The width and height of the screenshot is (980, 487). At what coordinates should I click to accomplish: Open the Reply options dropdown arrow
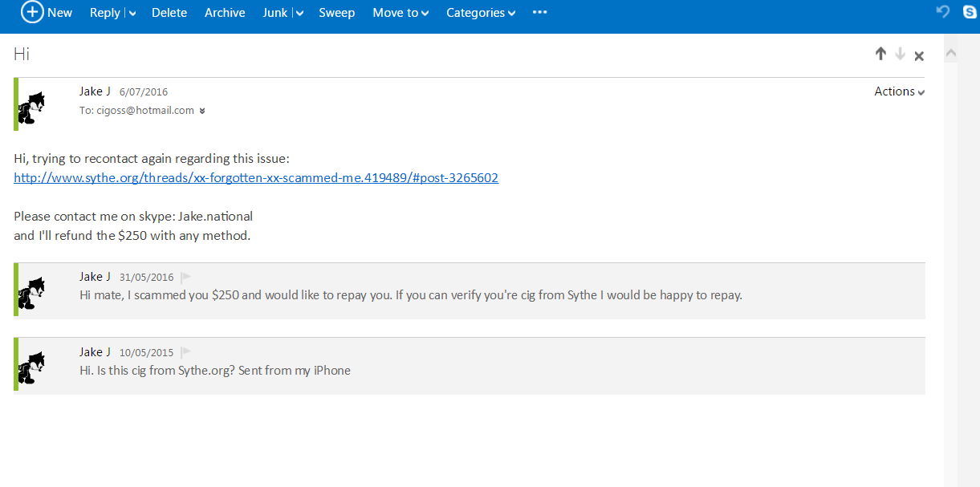[x=132, y=14]
